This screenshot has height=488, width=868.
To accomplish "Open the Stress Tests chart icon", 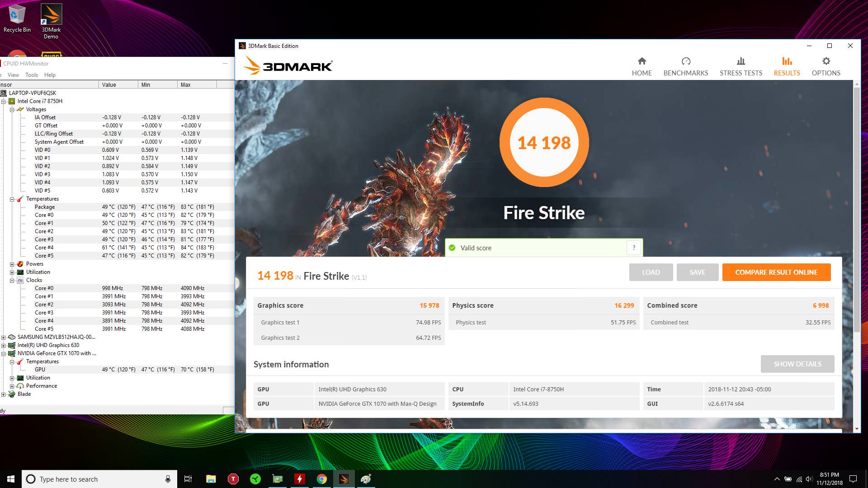I will click(741, 61).
